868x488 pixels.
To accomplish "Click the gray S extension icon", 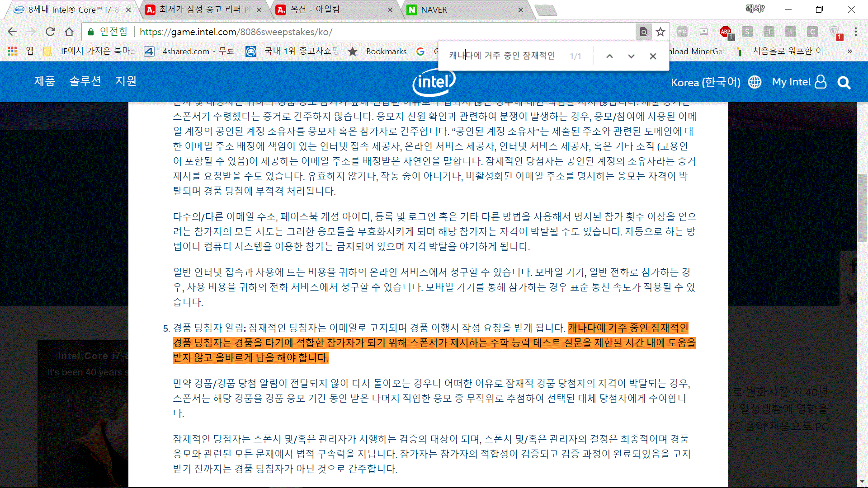I will 747,32.
